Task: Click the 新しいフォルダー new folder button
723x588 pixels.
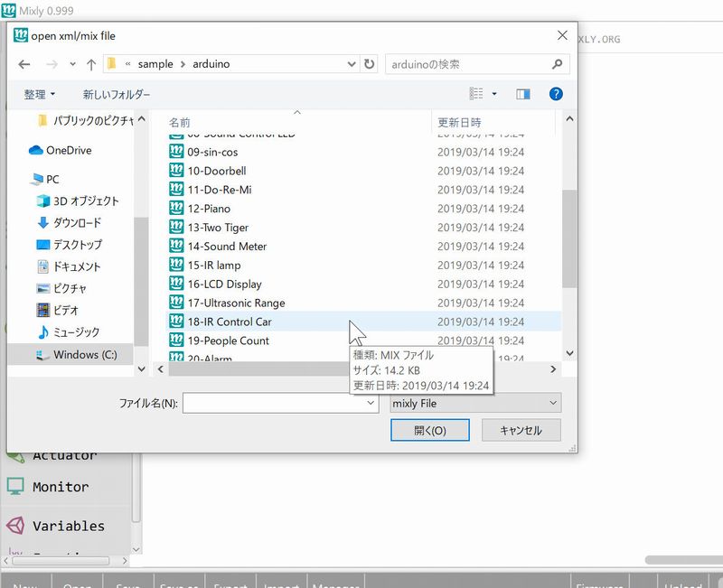Action: click(x=117, y=94)
